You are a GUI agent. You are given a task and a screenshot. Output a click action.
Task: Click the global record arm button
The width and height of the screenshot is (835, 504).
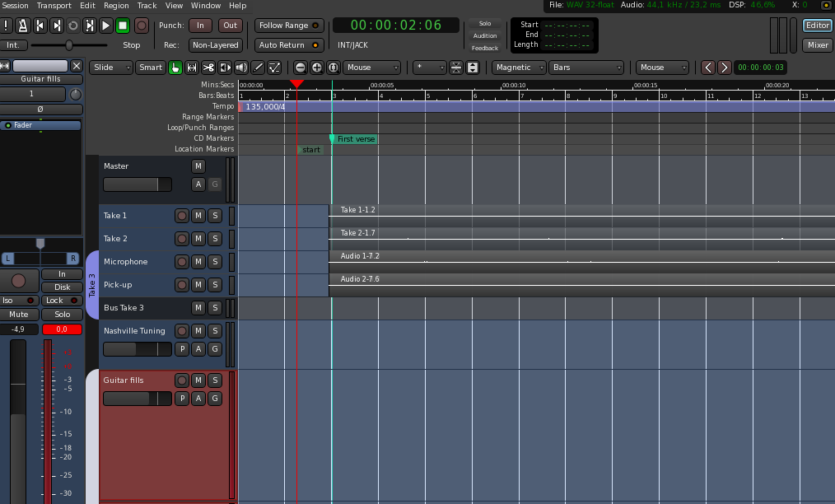(x=142, y=26)
